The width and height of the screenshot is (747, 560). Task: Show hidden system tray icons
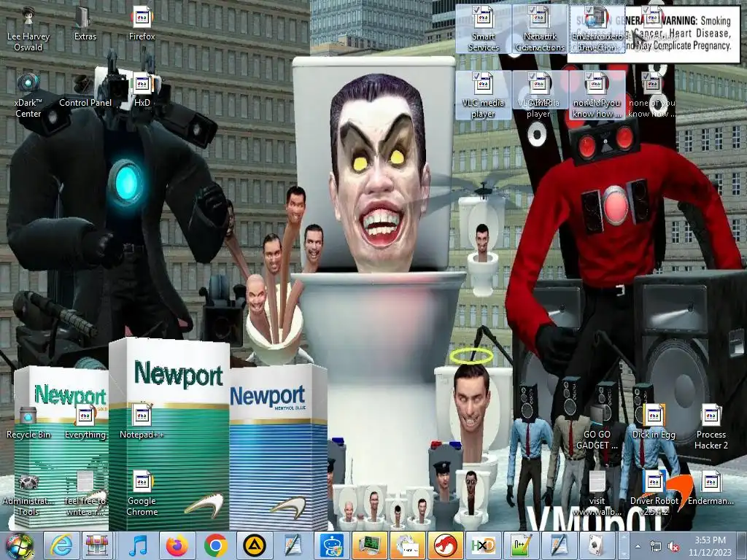point(638,546)
